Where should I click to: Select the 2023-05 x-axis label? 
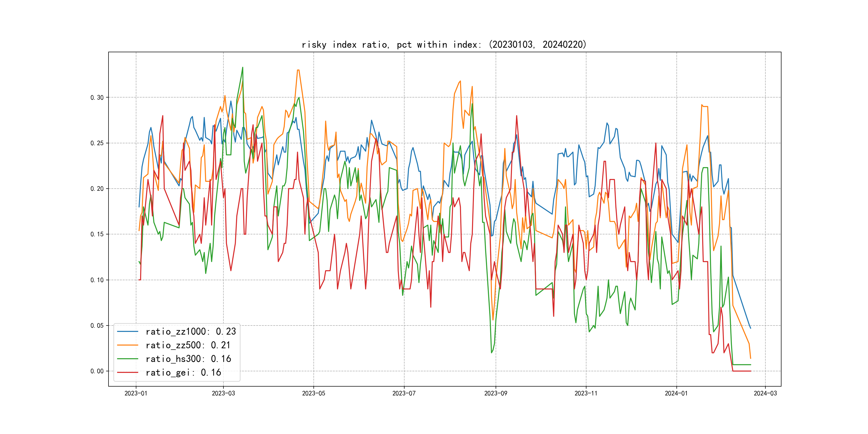coord(313,394)
